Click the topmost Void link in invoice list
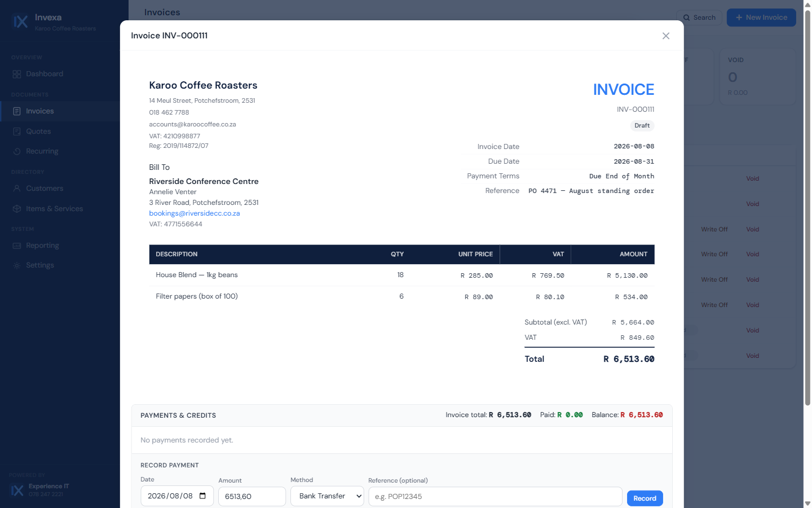 [x=753, y=178]
